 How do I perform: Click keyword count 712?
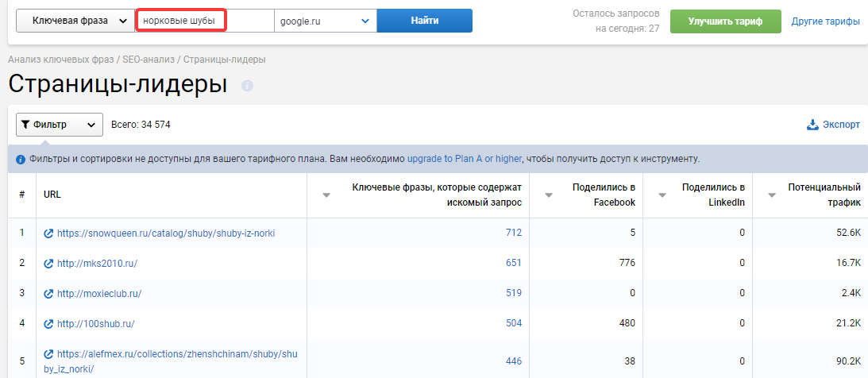click(x=514, y=233)
